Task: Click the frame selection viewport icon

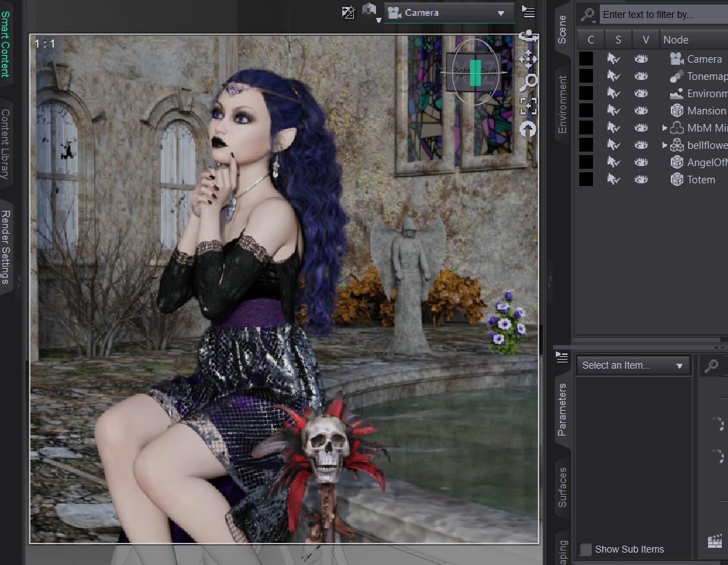Action: click(528, 106)
